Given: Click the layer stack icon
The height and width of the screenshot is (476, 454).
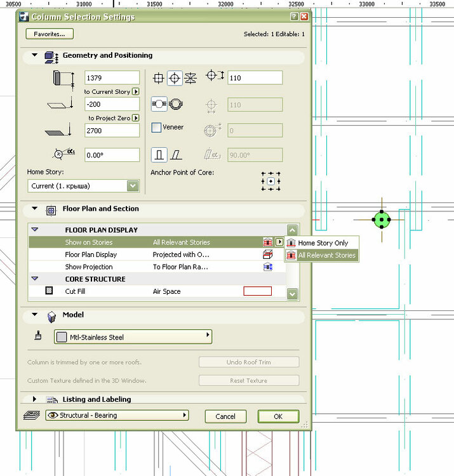Looking at the screenshot, I should pyautogui.click(x=32, y=415).
